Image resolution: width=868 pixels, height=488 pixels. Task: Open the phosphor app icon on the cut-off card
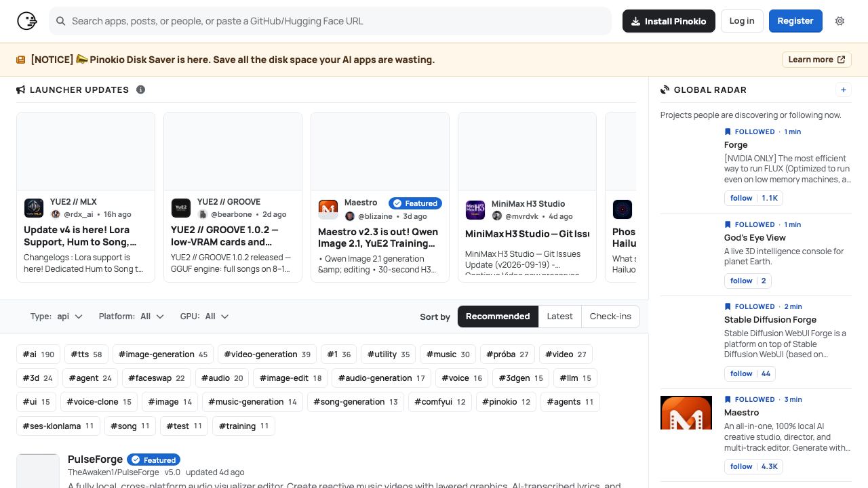coord(623,209)
